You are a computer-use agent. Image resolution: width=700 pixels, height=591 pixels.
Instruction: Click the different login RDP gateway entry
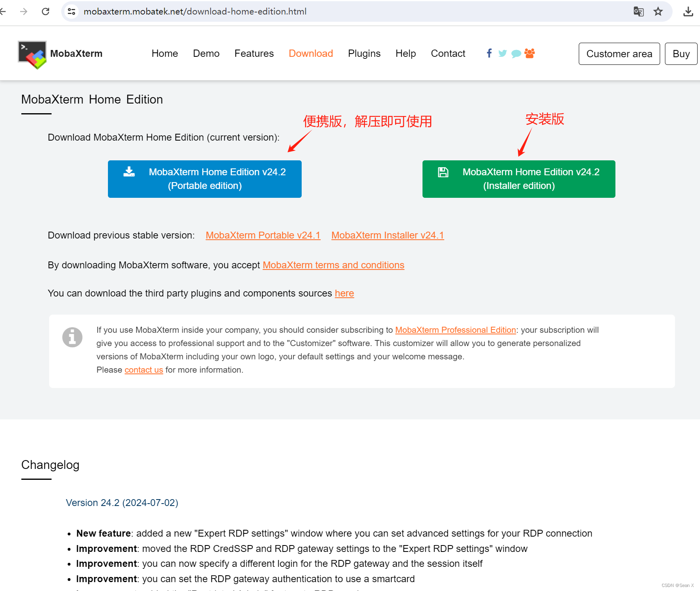279,564
